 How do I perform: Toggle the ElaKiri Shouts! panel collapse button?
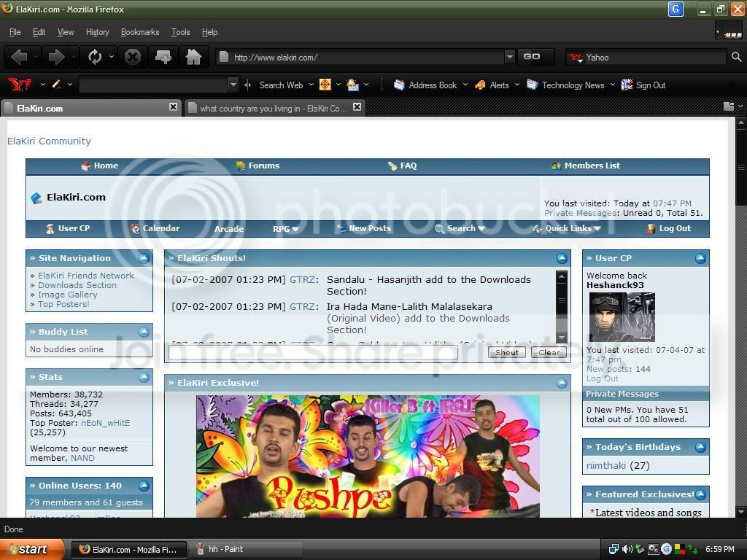point(562,259)
